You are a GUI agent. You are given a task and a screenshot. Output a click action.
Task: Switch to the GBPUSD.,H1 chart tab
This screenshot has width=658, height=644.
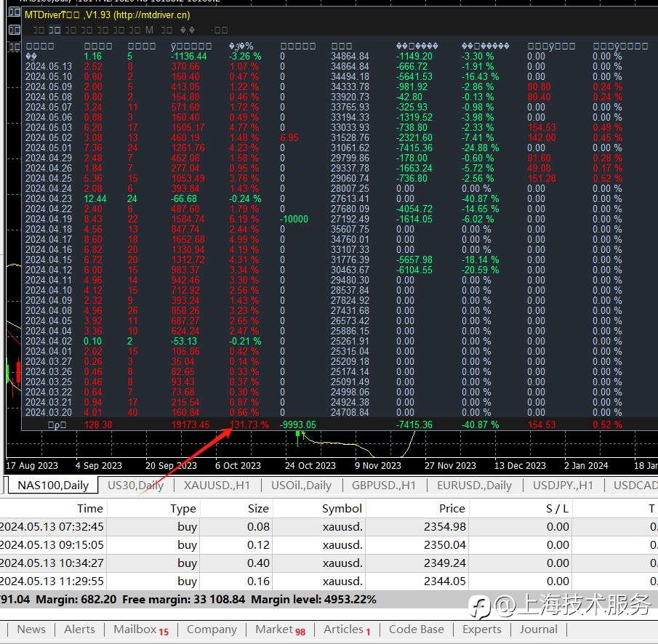tap(384, 486)
